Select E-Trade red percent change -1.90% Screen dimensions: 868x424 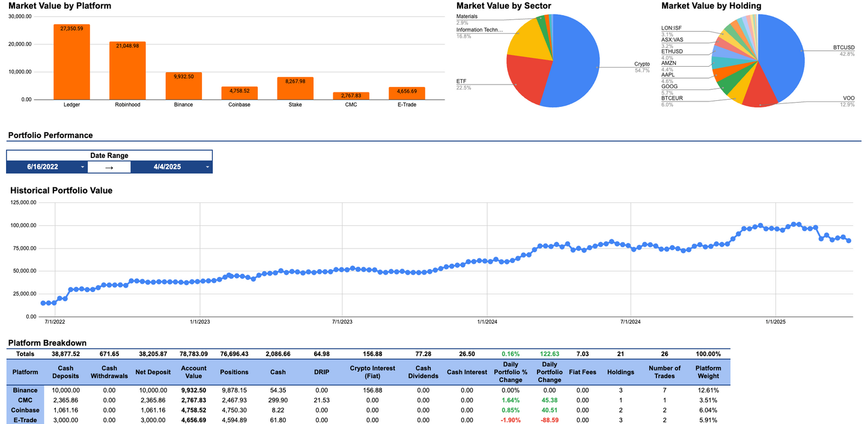point(511,420)
